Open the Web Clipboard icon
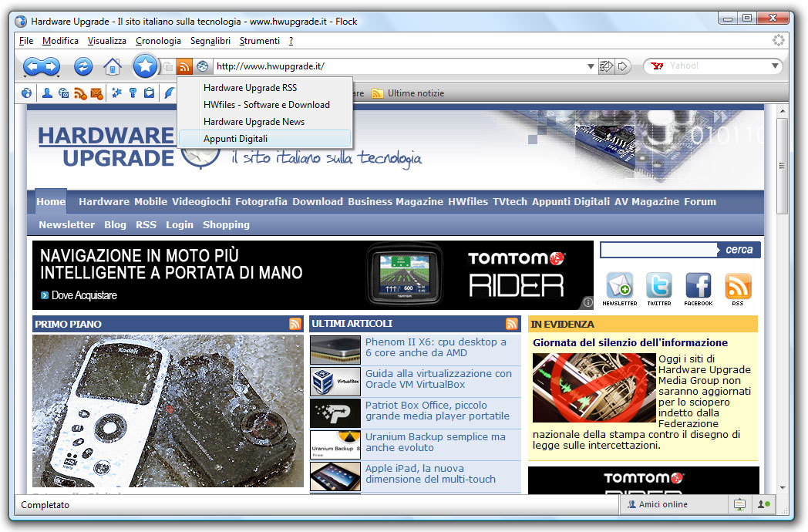Viewport: 808px width, 532px height. pos(149,93)
